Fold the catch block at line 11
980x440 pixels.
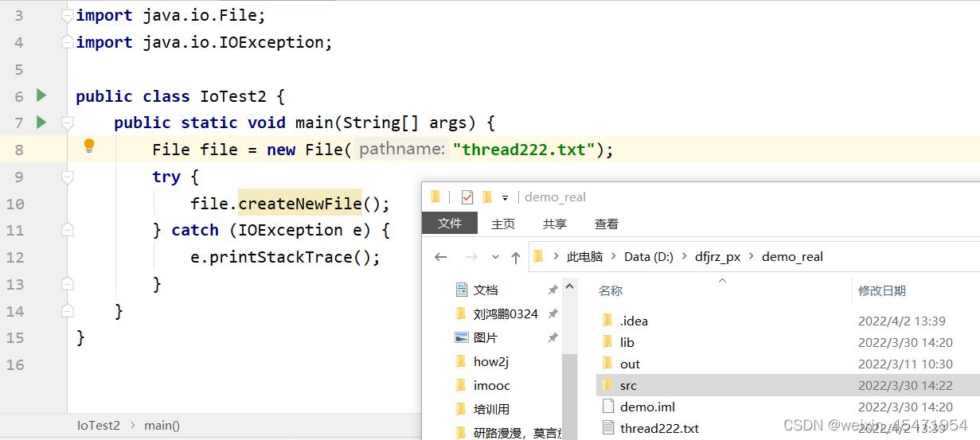coord(68,230)
